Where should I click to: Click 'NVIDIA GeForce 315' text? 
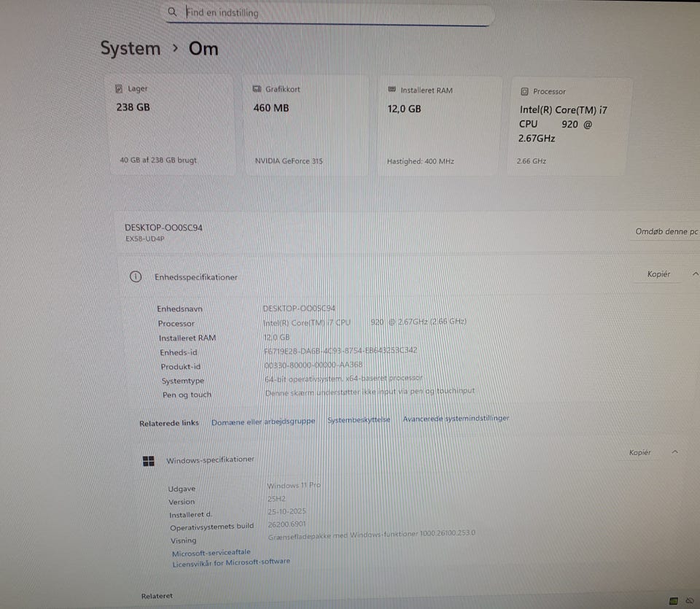point(289,160)
